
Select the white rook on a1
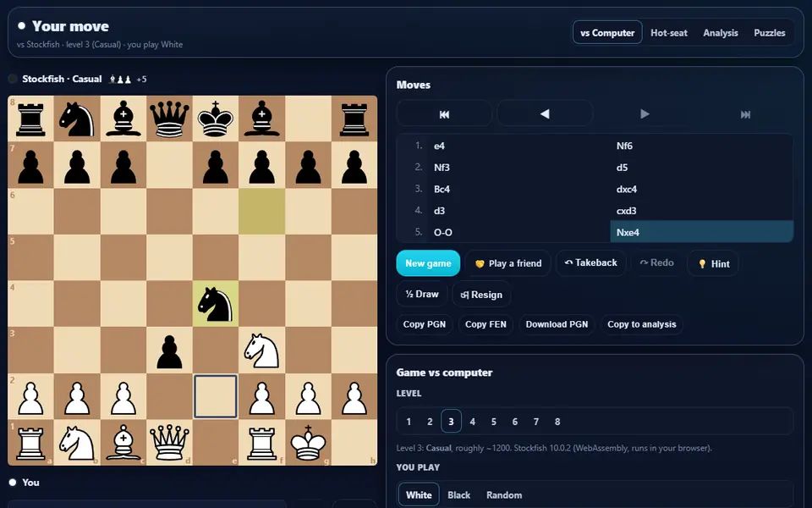pyautogui.click(x=30, y=443)
